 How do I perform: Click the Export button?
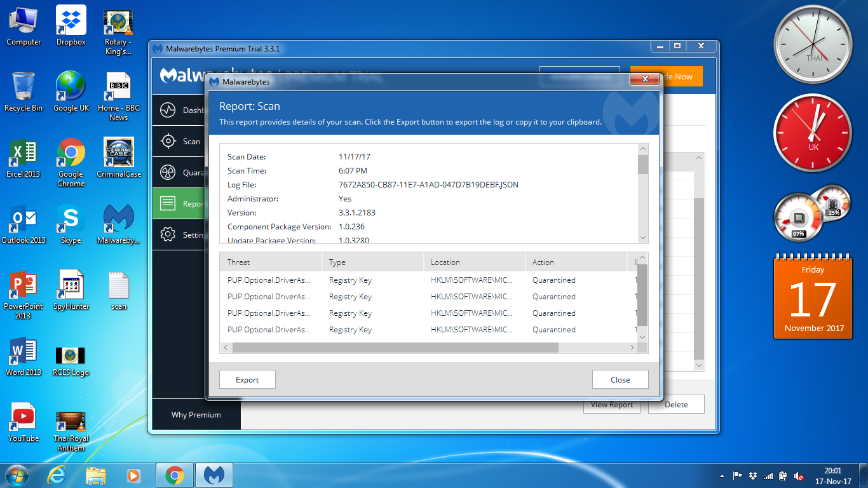[247, 379]
